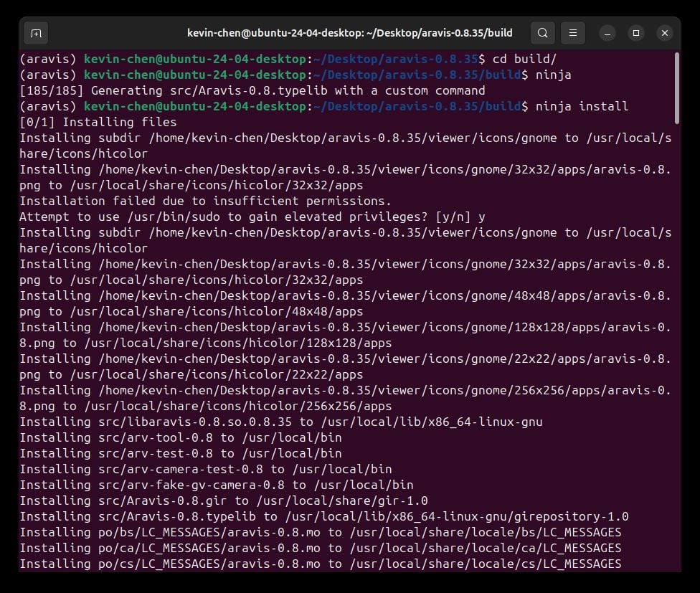Screen dimensions: 700x593
Task: Open a new terminal tab
Action: click(36, 33)
